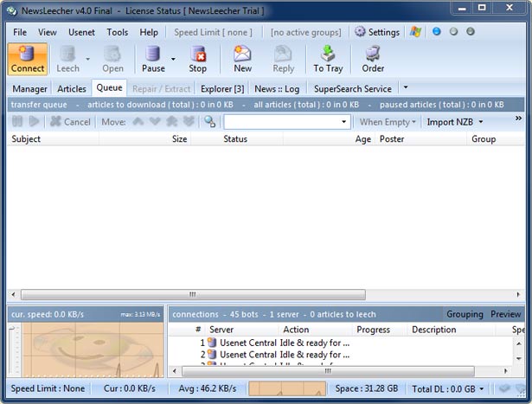Click the connections list scroll down arrow
This screenshot has height=404, width=532.
[518, 358]
